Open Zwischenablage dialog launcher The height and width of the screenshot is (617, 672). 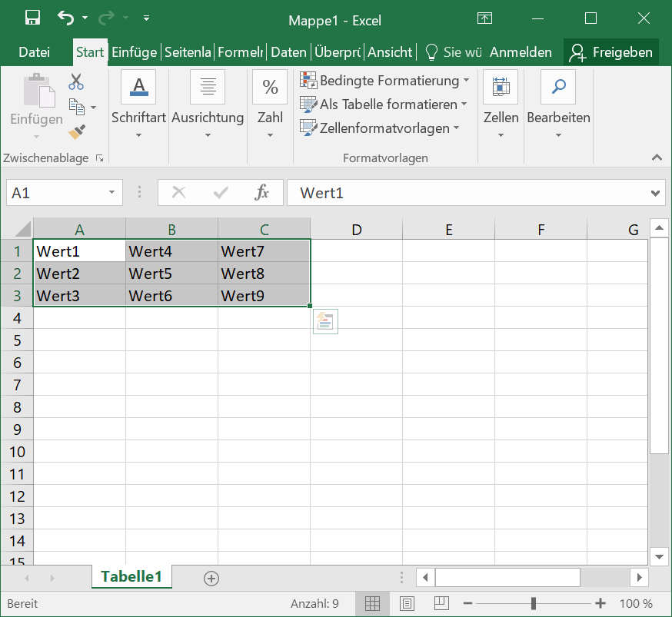pos(100,158)
